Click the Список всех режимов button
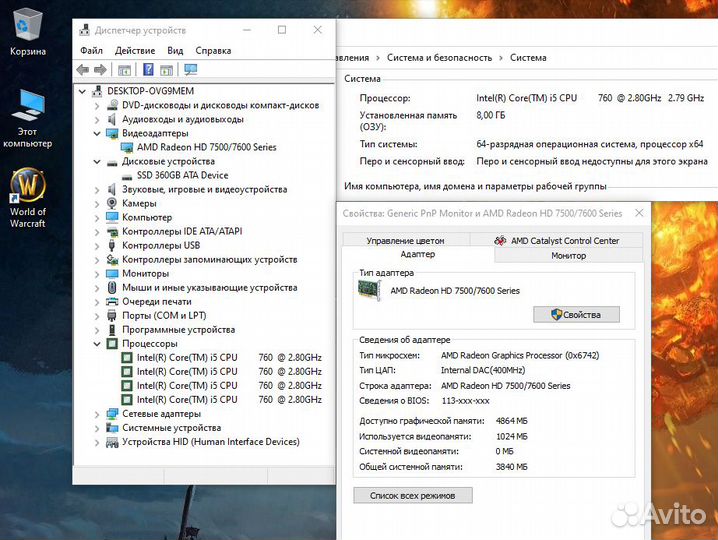This screenshot has width=718, height=540. tap(413, 495)
